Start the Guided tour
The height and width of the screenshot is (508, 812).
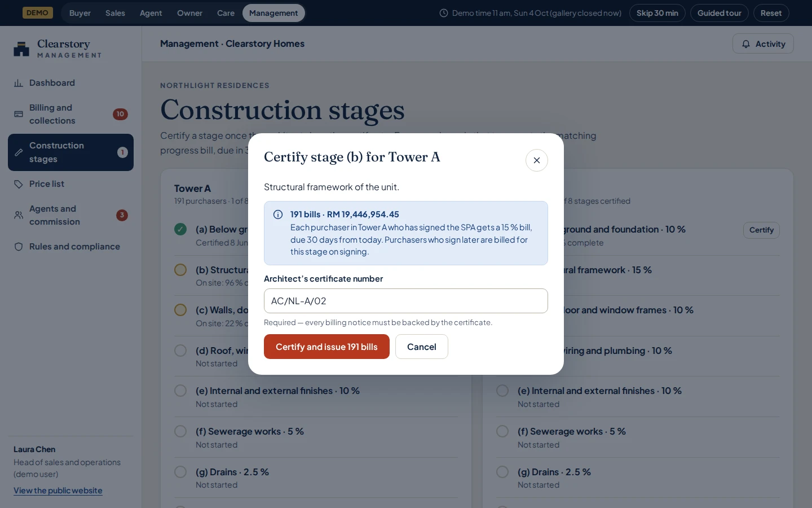tap(720, 13)
